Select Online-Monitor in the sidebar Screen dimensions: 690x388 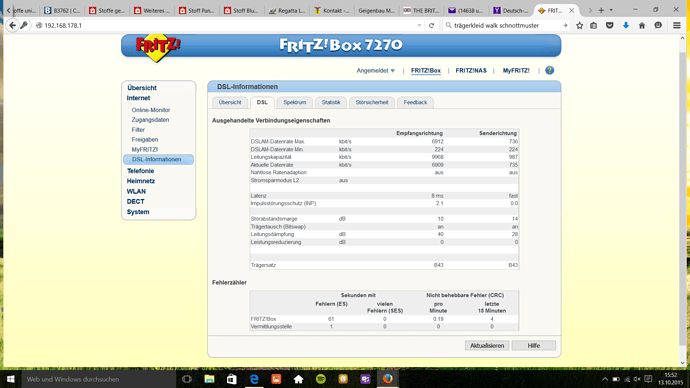(x=150, y=110)
